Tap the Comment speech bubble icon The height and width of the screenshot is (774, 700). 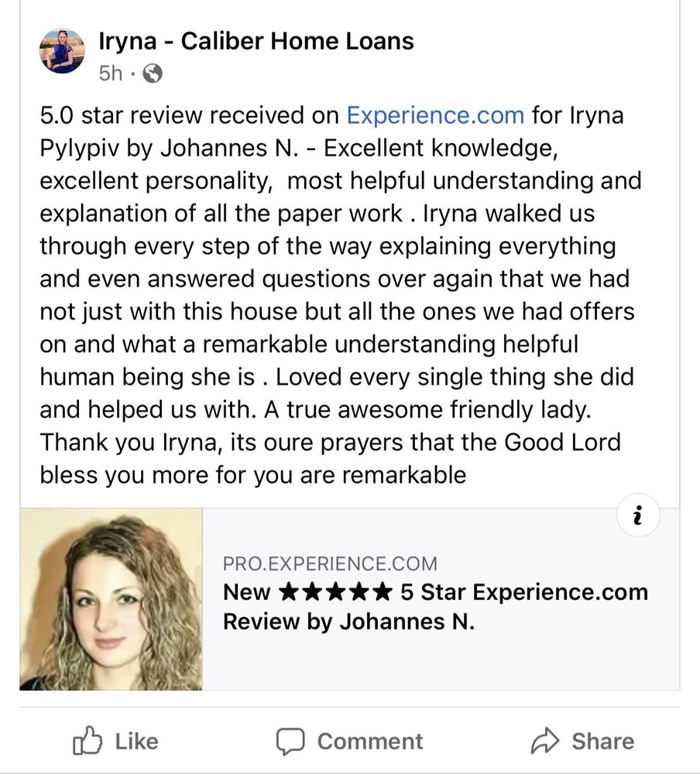point(290,741)
